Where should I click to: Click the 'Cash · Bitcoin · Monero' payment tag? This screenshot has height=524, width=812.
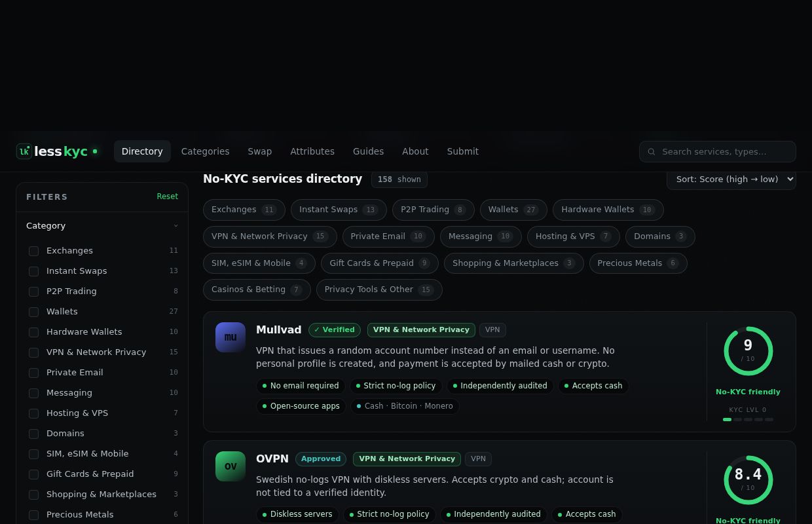pyautogui.click(x=405, y=406)
